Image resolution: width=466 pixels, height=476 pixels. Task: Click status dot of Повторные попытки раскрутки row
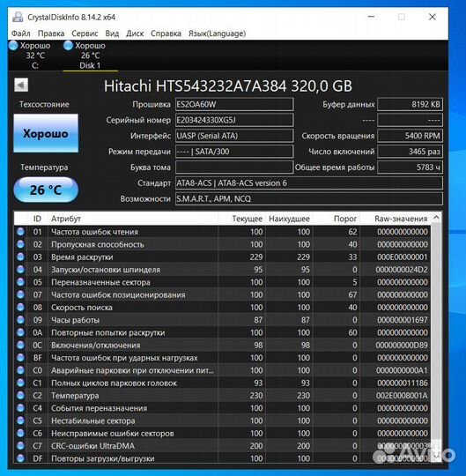click(20, 332)
